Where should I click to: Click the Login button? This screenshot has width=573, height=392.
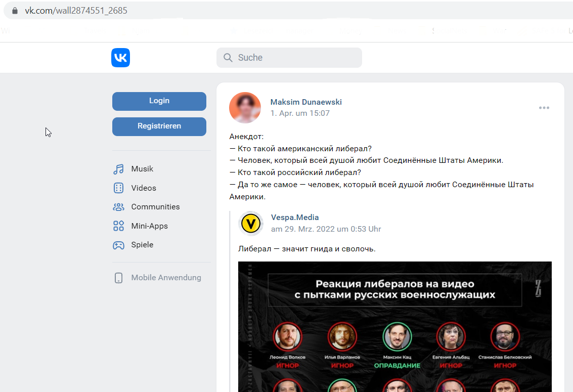coord(159,101)
